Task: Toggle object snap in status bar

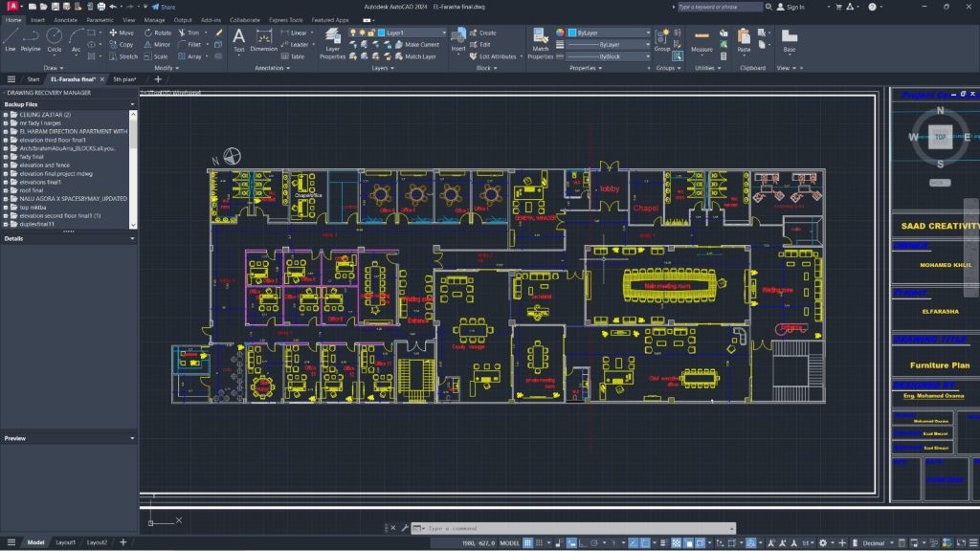Action: [645, 543]
